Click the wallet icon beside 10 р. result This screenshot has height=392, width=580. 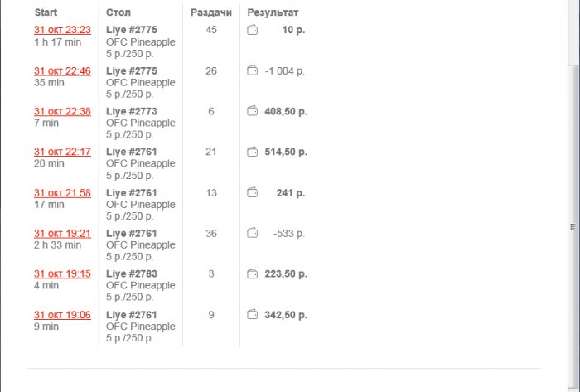click(x=253, y=31)
